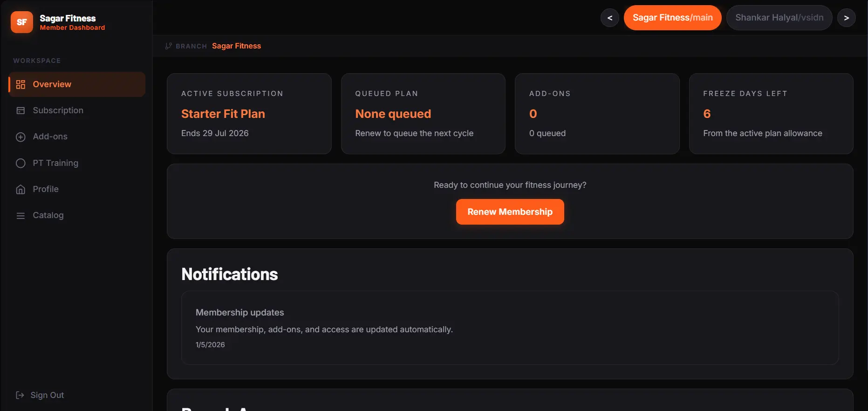Switch to the Shankar Halyal/vsidn tab
Screen dimensions: 868x411
pyautogui.click(x=779, y=18)
